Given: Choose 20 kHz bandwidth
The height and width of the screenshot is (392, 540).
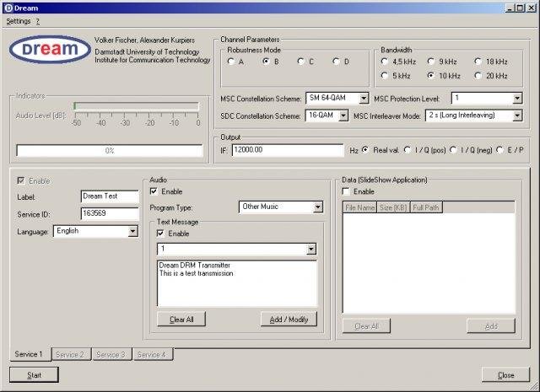Looking at the screenshot, I should [478, 75].
